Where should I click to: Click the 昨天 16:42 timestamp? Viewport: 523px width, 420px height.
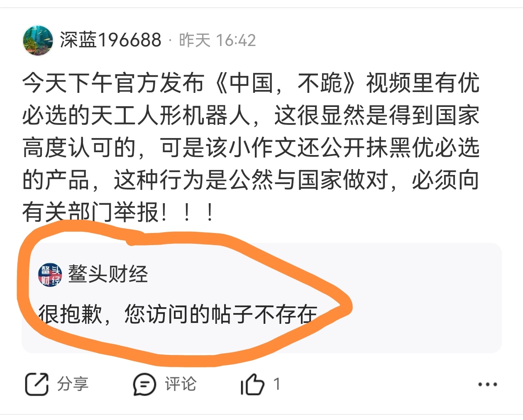coord(217,40)
